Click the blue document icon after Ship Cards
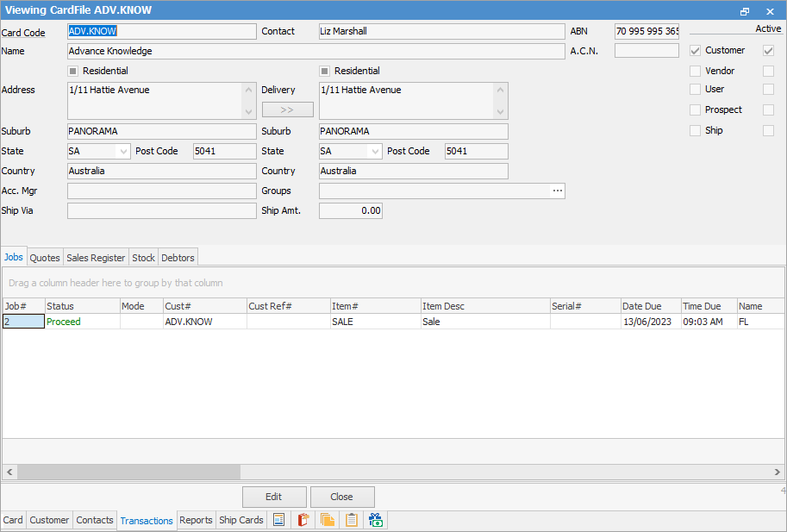This screenshot has width=787, height=532. coord(278,520)
